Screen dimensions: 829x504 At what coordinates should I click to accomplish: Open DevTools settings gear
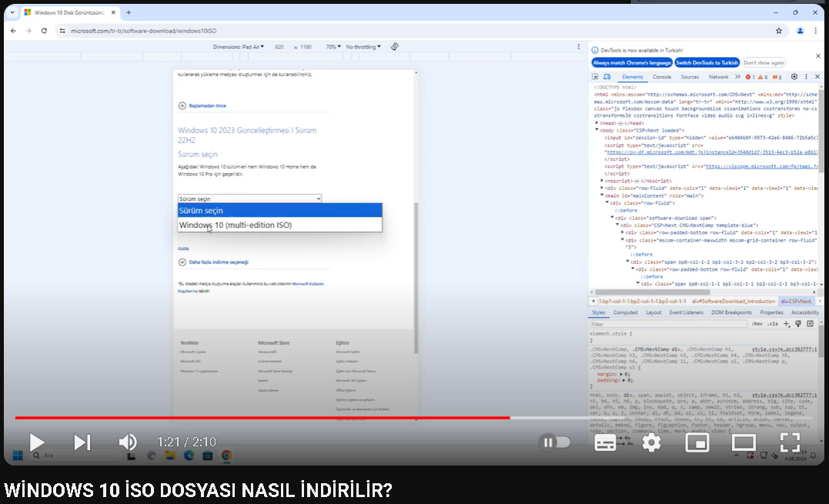tap(794, 77)
